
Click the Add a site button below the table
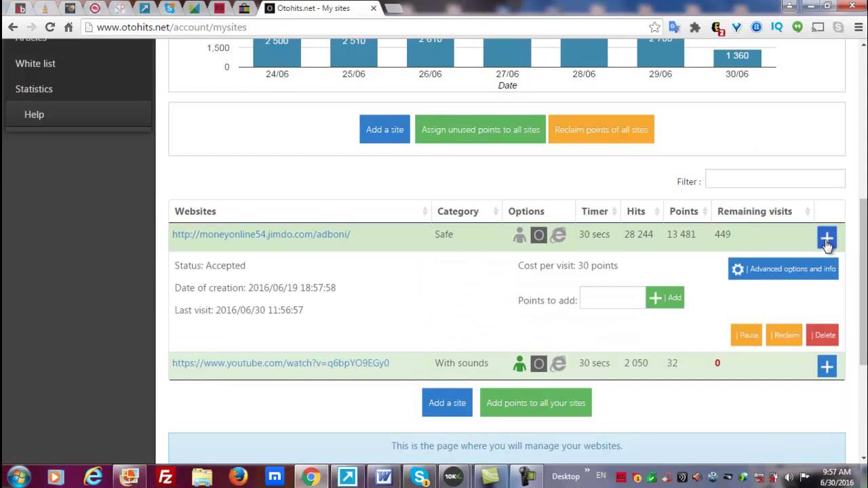point(447,403)
